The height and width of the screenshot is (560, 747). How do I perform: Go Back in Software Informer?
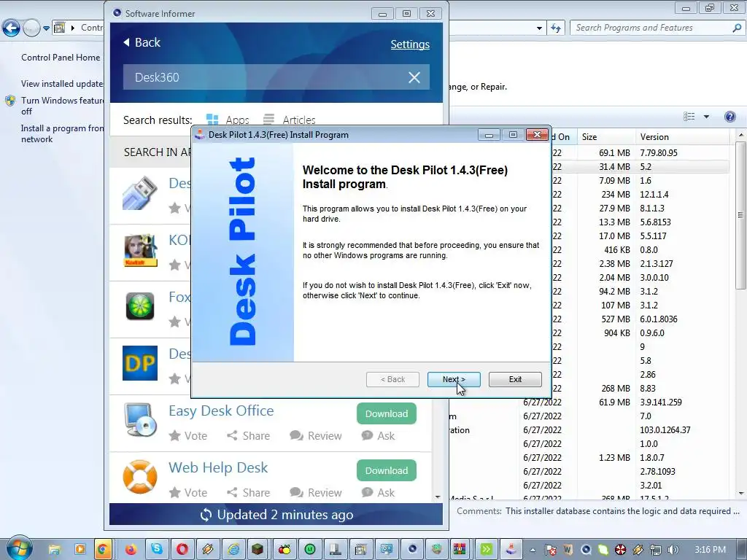tap(142, 42)
